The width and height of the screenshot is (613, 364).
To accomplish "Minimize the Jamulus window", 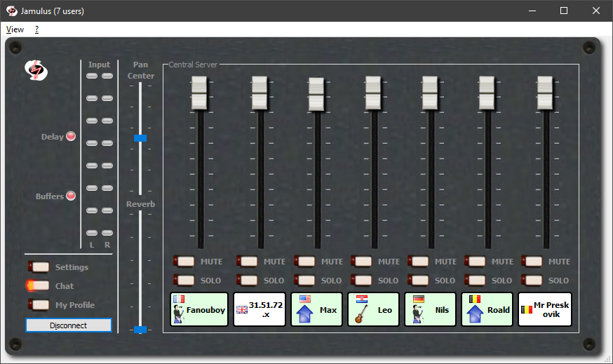I will pyautogui.click(x=532, y=11).
